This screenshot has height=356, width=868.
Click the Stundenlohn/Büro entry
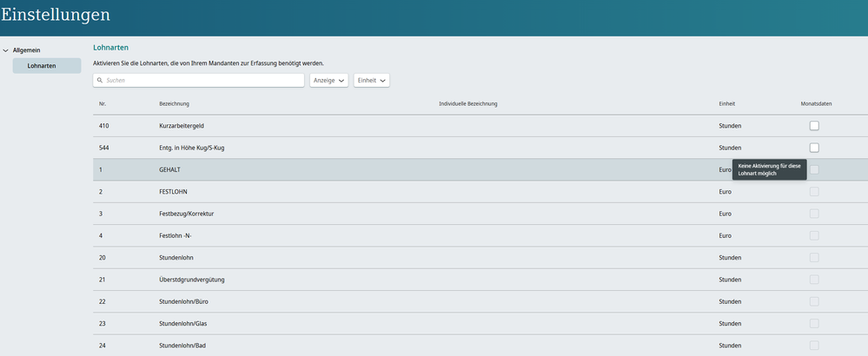pyautogui.click(x=183, y=301)
